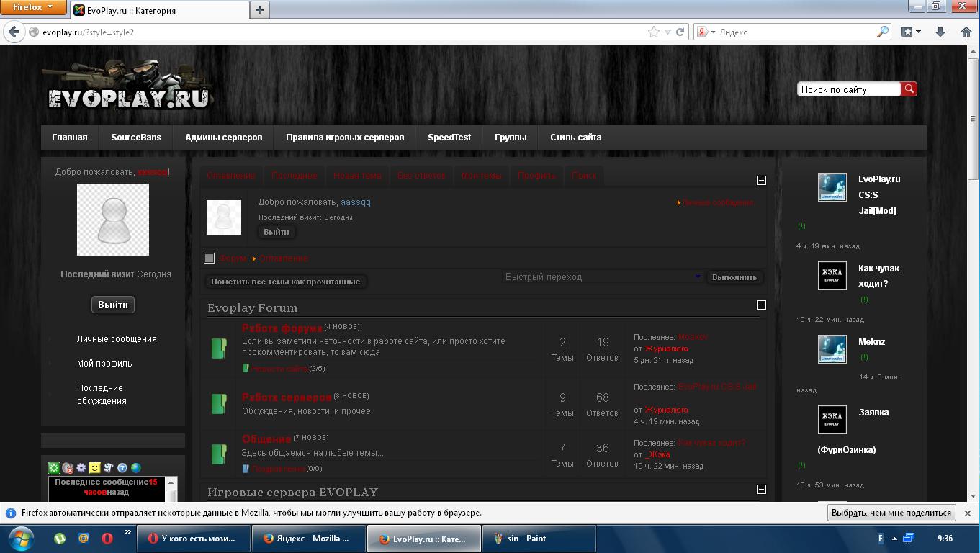Open the blue help question mark icon
This screenshot has height=553, width=980.
[x=122, y=467]
